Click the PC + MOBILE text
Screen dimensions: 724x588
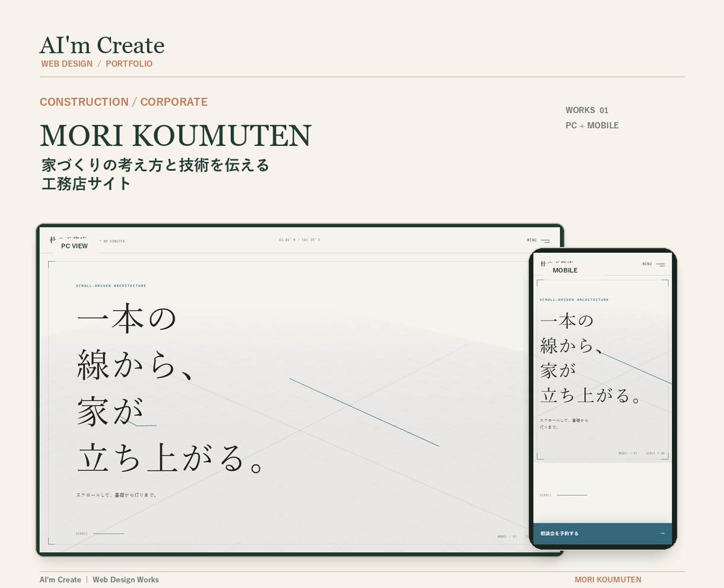(592, 125)
